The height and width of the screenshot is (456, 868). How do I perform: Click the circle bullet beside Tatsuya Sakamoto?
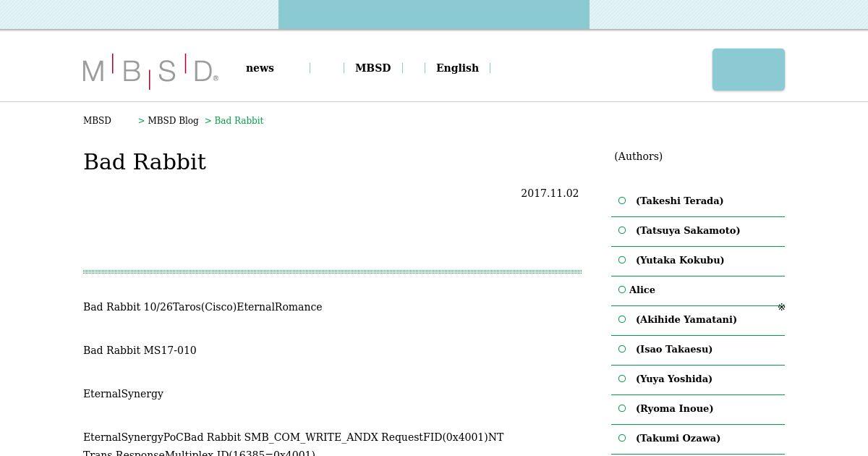[x=622, y=230]
